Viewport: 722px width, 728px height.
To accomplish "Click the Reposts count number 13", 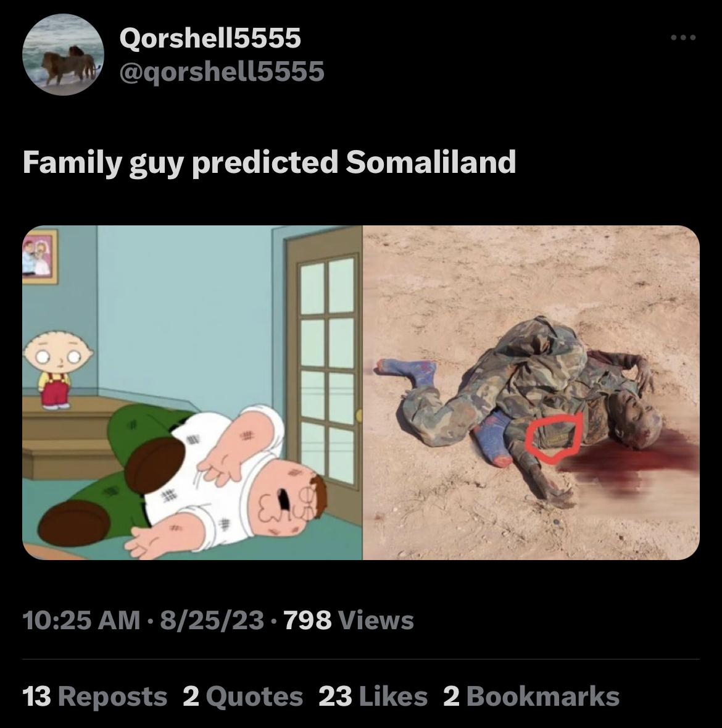I will tap(36, 697).
